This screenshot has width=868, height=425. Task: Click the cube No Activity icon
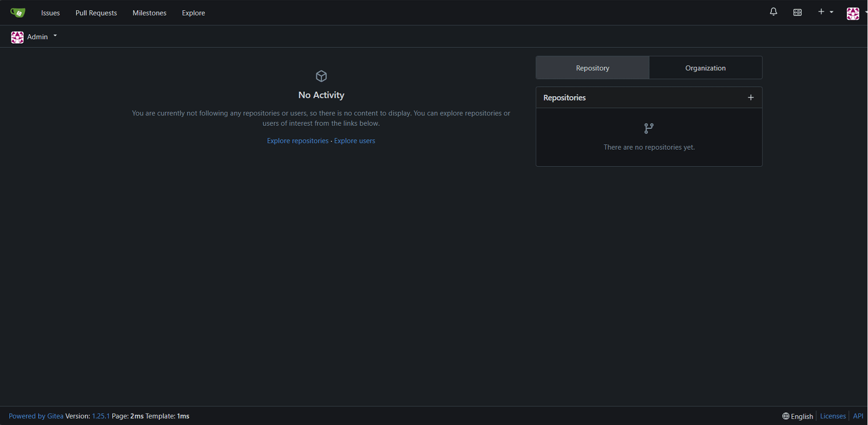pos(321,76)
